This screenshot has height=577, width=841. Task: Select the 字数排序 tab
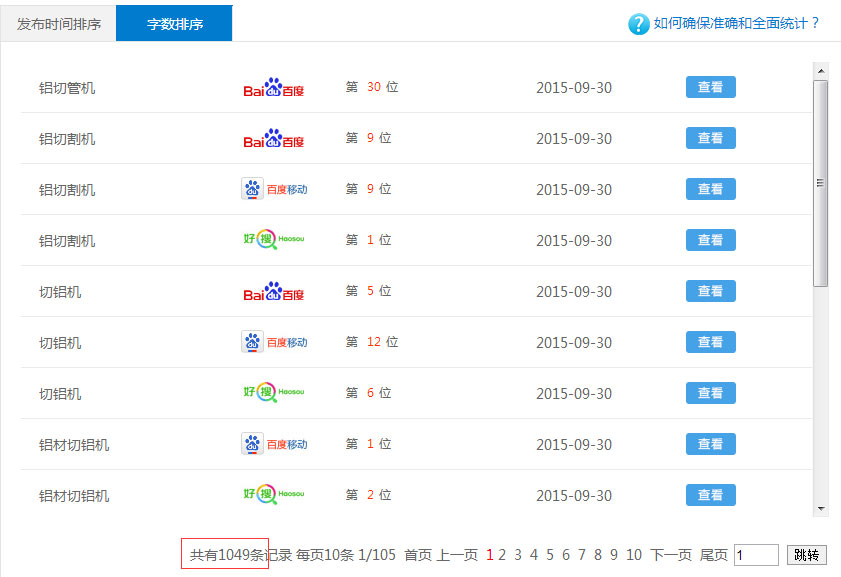[x=174, y=24]
